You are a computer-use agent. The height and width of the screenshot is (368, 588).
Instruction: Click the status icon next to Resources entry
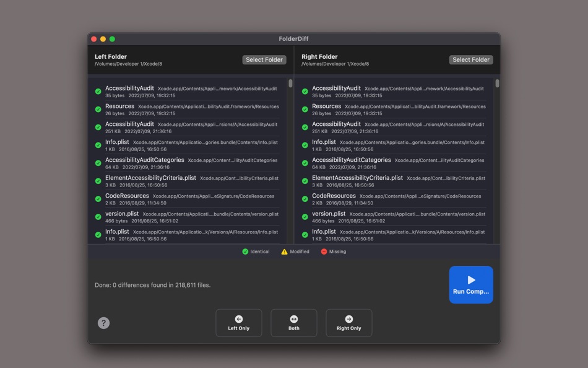(98, 108)
